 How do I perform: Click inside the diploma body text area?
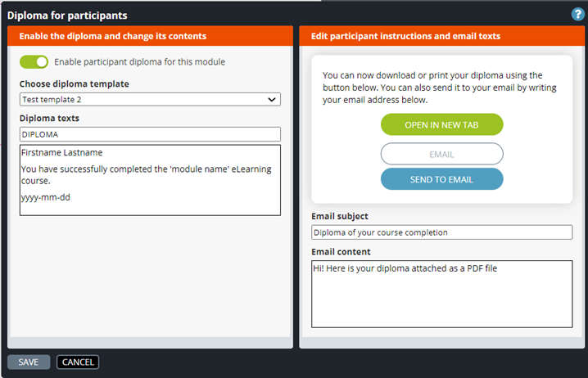(x=150, y=180)
